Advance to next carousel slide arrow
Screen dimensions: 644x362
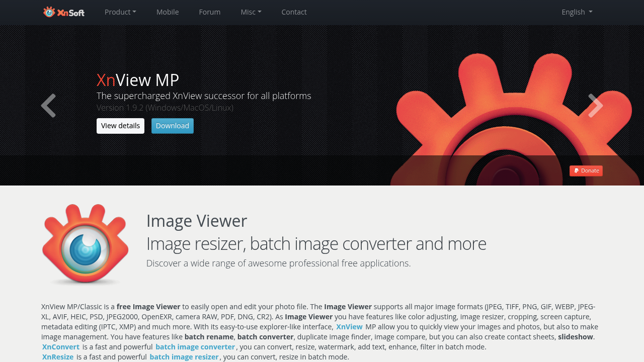[596, 106]
